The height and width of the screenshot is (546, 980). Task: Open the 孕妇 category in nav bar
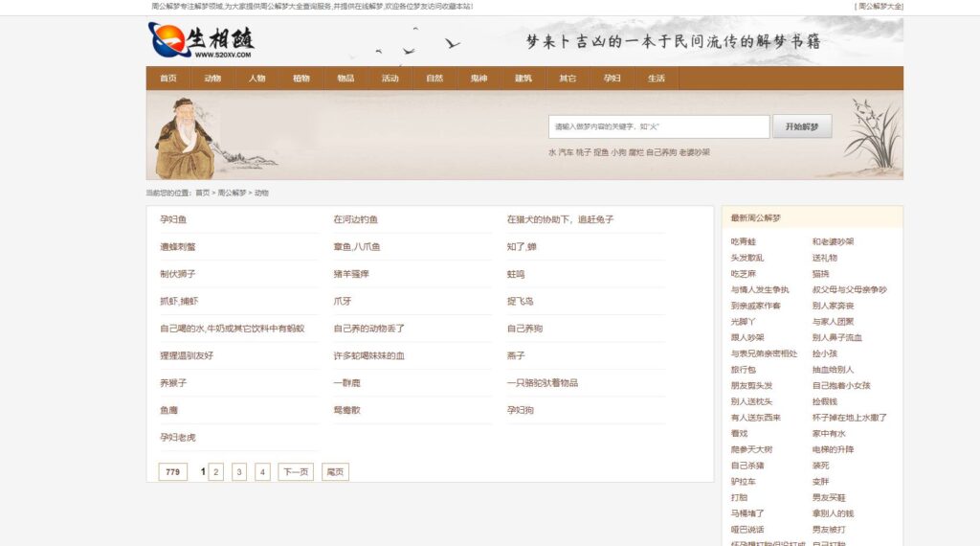coord(612,79)
